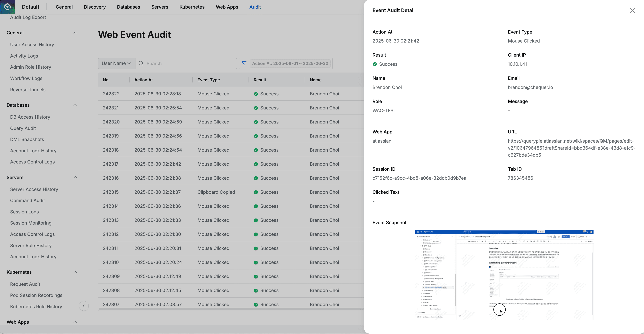The height and width of the screenshot is (334, 644).
Task: Click the filter funnel icon
Action: [244, 63]
